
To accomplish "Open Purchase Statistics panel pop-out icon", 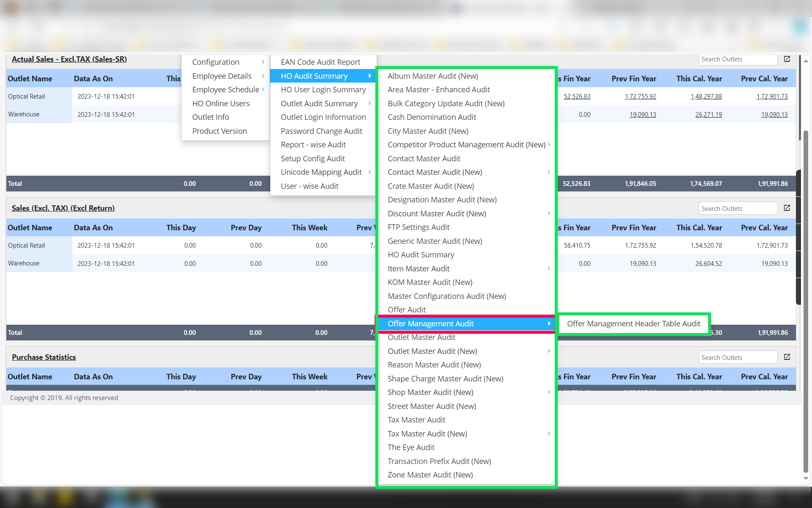I will (787, 357).
